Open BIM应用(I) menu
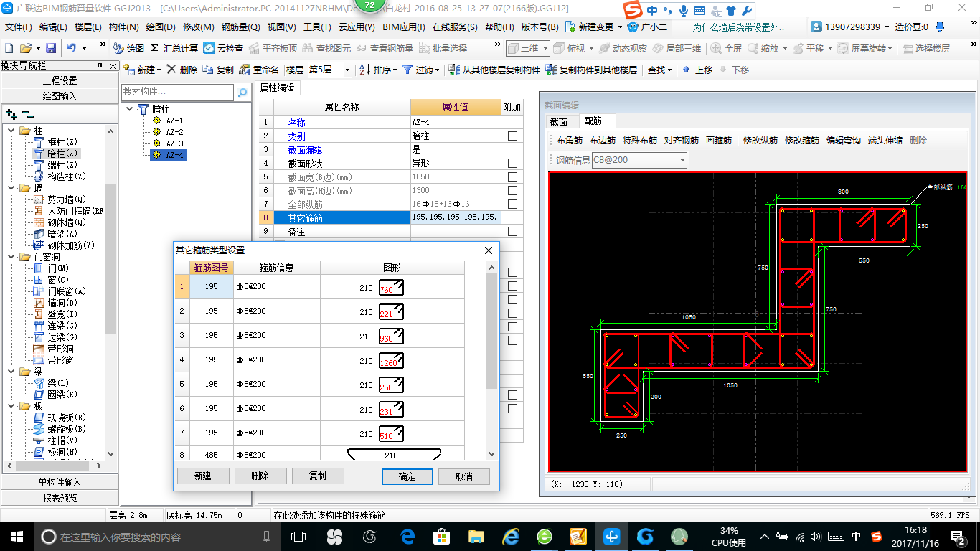 pos(403,27)
